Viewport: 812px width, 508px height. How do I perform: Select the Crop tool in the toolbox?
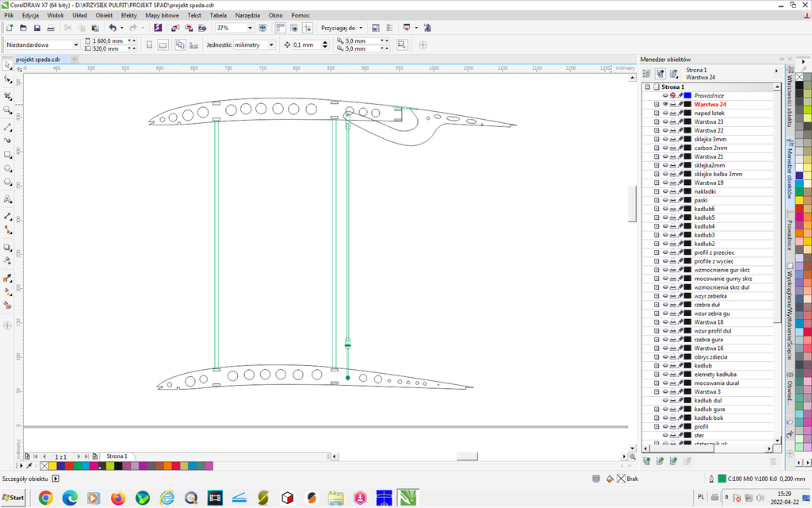pos(8,95)
